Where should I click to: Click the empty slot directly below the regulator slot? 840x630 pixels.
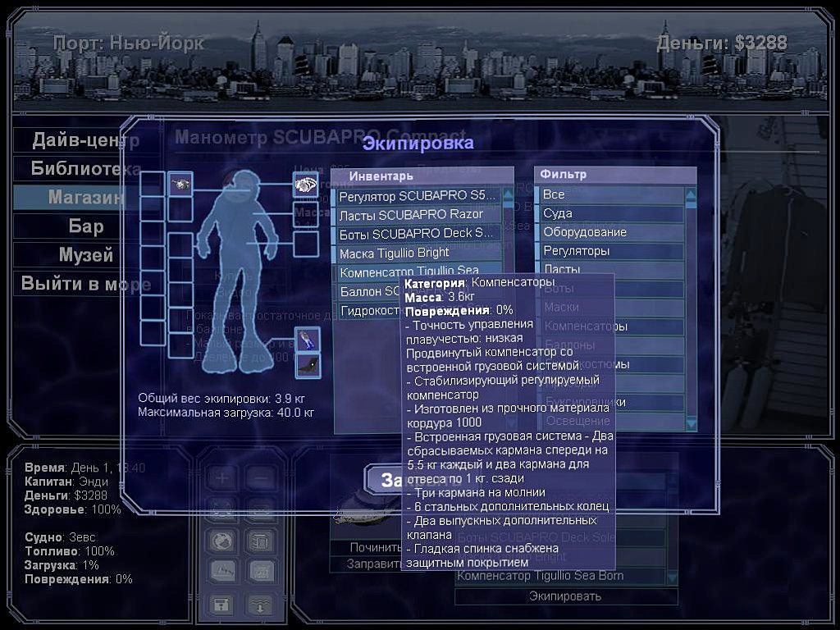(180, 209)
